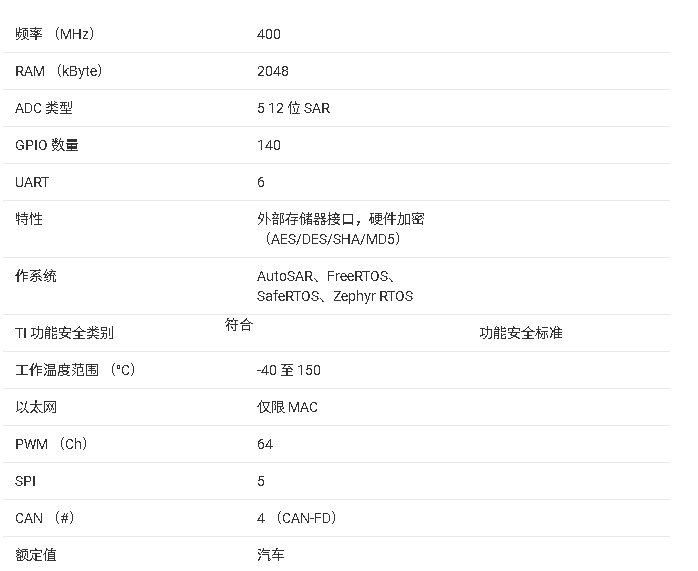Select the GPIO count value 140
The image size is (698, 571).
tap(269, 145)
